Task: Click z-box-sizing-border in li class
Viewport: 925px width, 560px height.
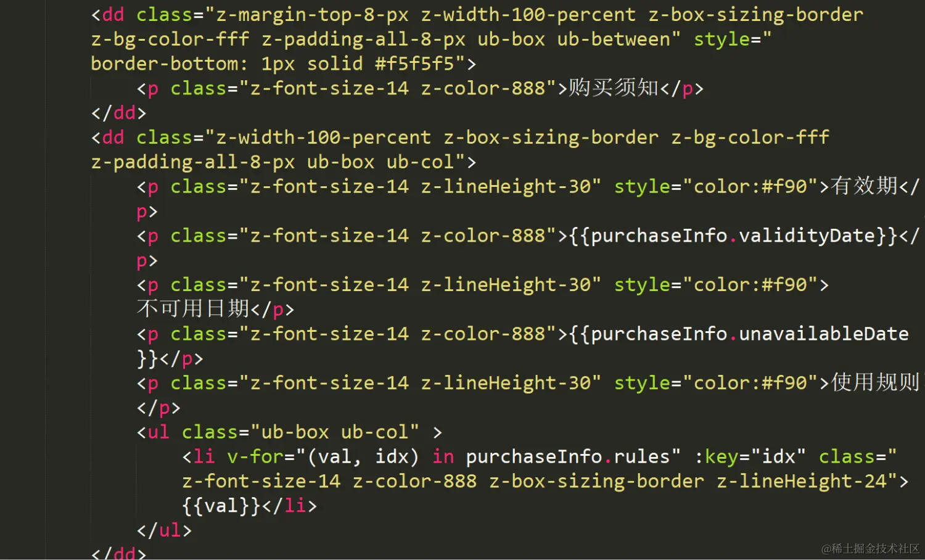Action: [x=596, y=481]
